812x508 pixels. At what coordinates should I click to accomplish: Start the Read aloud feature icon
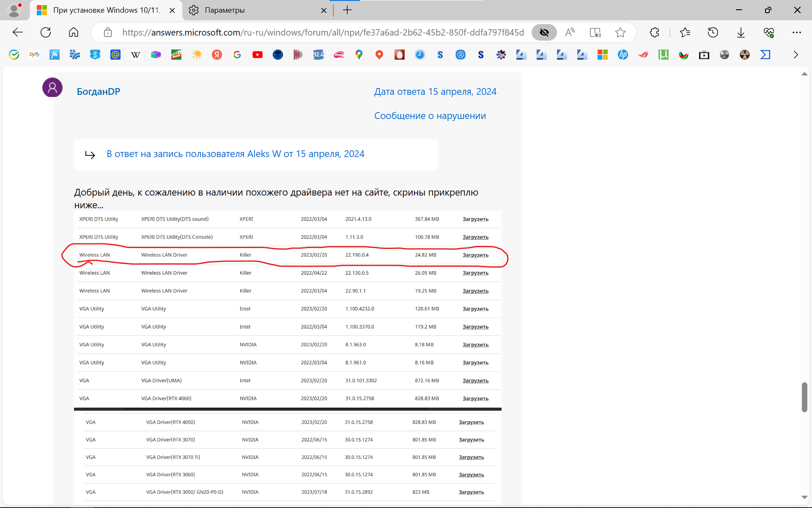pos(570,33)
